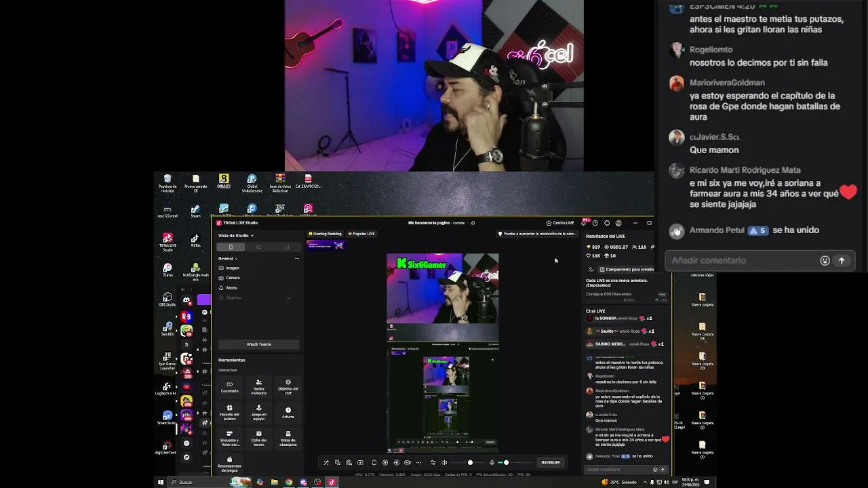The width and height of the screenshot is (868, 488).
Task: Click the taskbar clock and date
Action: [692, 483]
